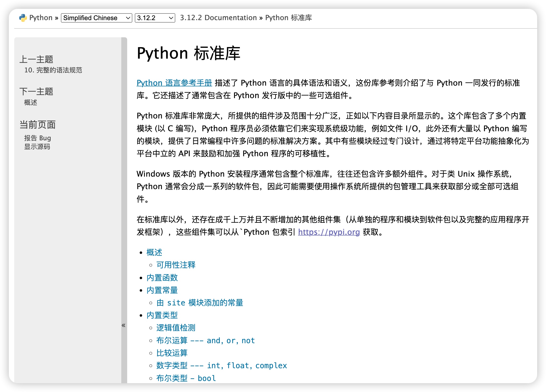Open the 比较运算 subsection link
546x392 pixels.
pyautogui.click(x=172, y=353)
